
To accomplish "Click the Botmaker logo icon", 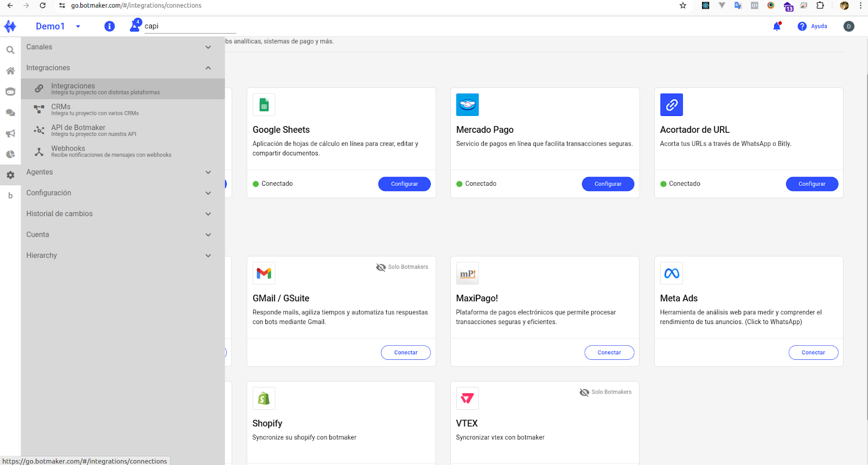I will (x=10, y=26).
